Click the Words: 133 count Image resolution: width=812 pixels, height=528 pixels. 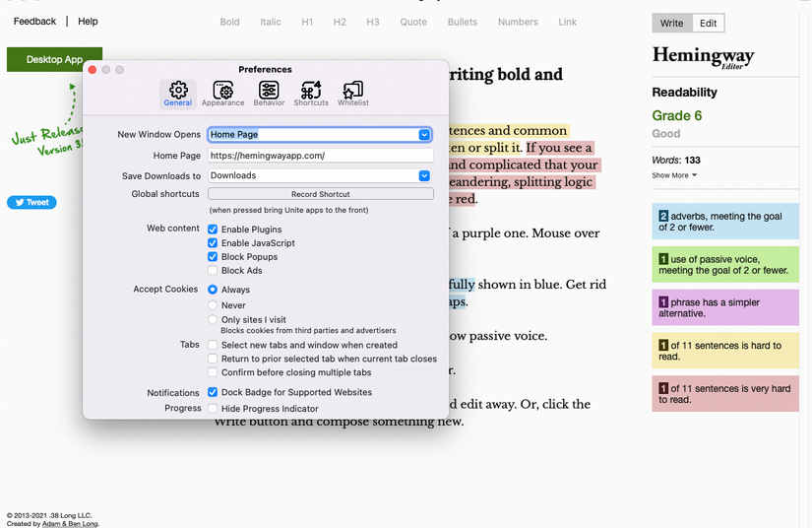click(x=676, y=161)
